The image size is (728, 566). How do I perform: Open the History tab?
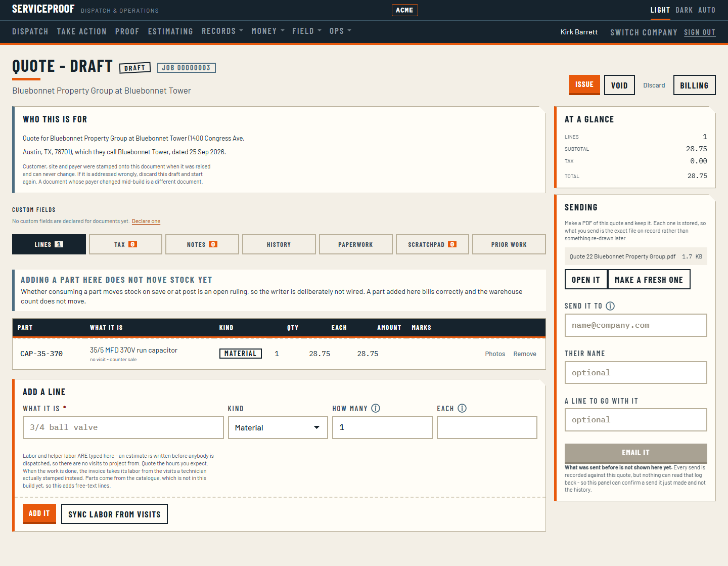pyautogui.click(x=279, y=244)
